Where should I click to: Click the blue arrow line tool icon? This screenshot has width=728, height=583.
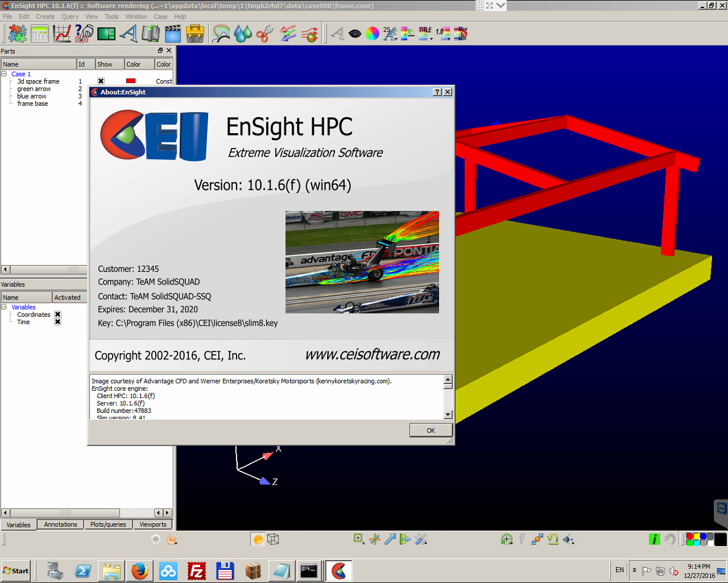pyautogui.click(x=390, y=539)
